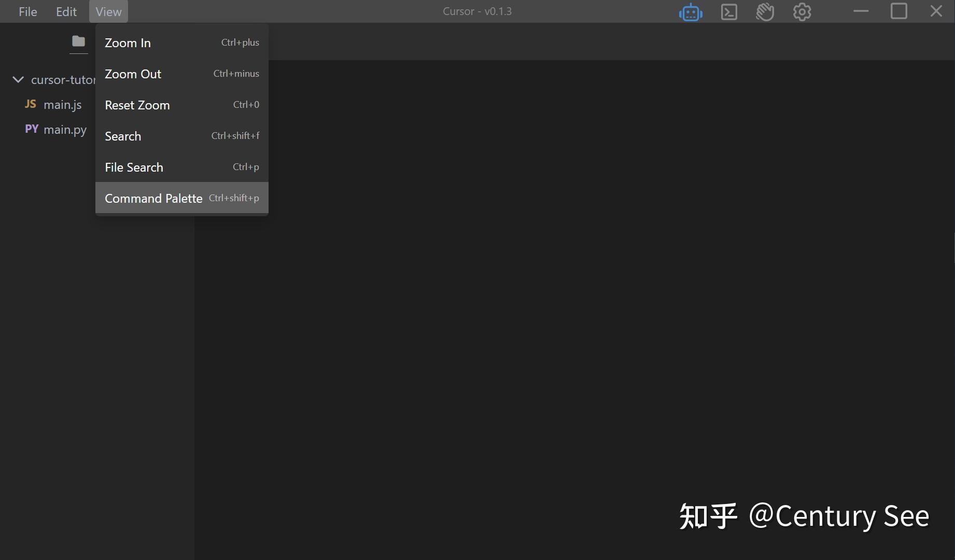This screenshot has width=955, height=560.
Task: Click the JS file icon beside main.js
Action: pos(31,104)
